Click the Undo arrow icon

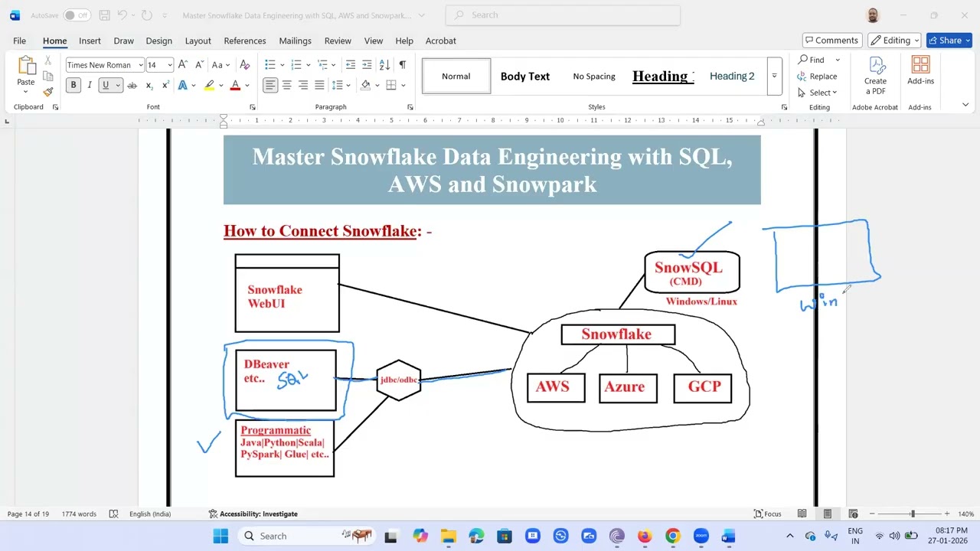(x=122, y=15)
